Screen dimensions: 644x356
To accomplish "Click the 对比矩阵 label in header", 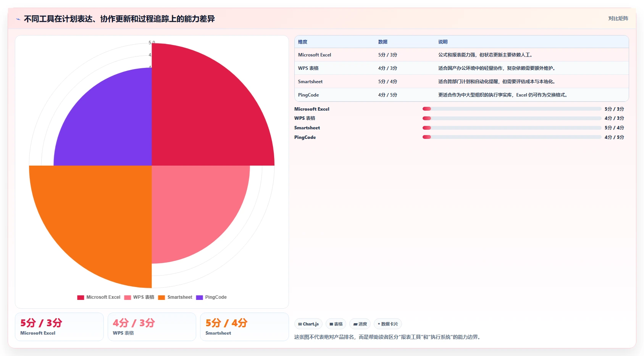I will (618, 18).
